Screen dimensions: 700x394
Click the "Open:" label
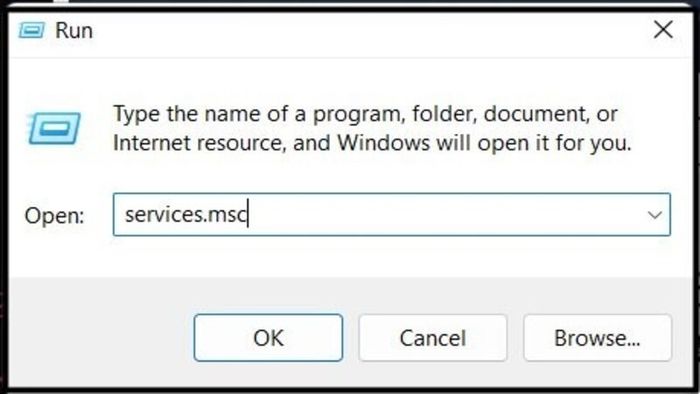[54, 216]
